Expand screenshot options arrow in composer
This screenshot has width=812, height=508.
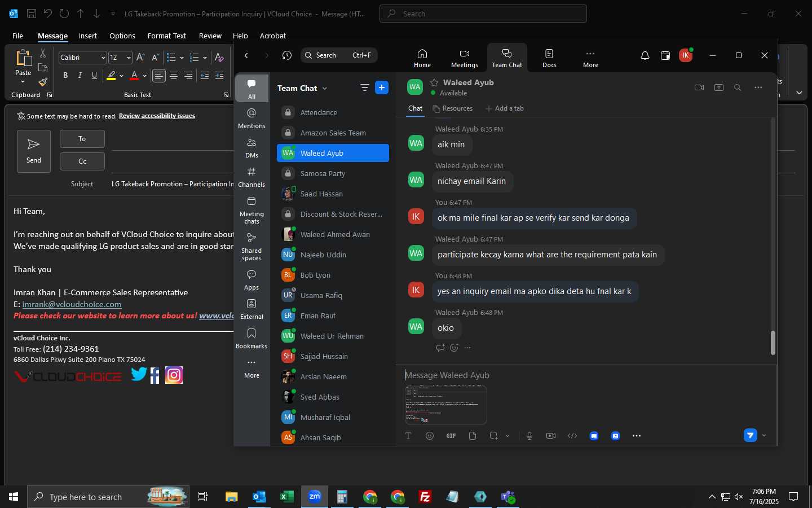coord(507,436)
